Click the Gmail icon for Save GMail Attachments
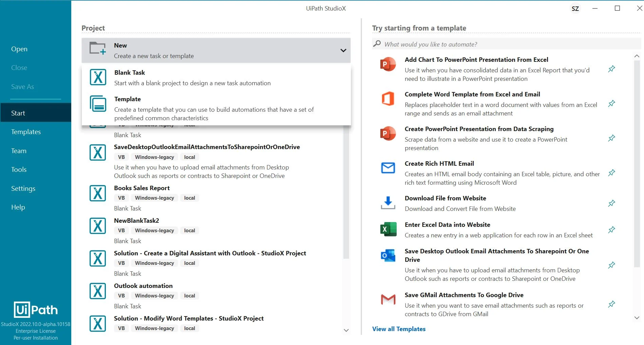 tap(388, 299)
